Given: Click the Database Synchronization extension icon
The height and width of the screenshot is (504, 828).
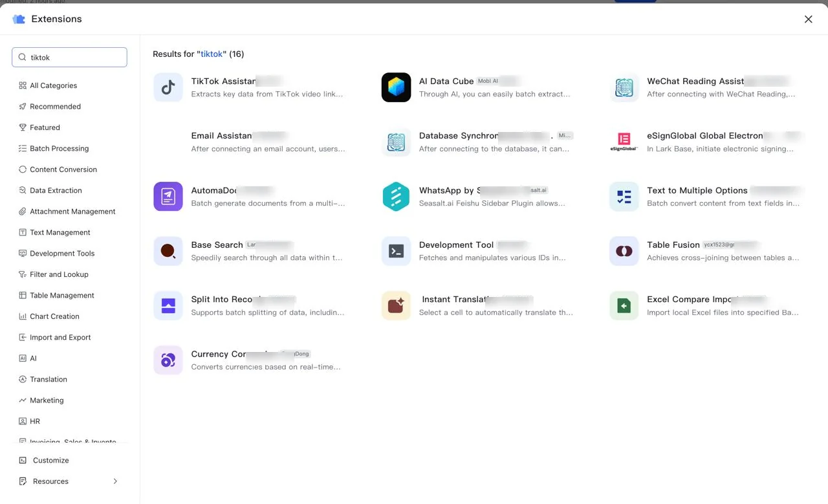Looking at the screenshot, I should point(396,142).
